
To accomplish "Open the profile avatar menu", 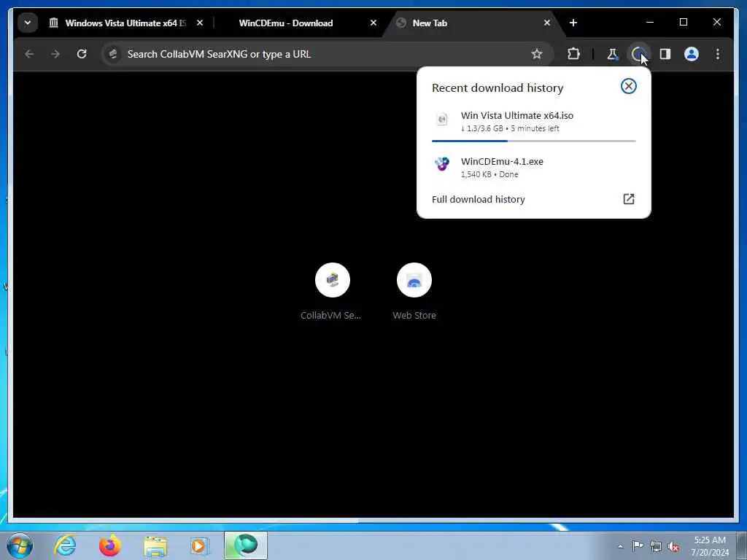I will click(x=692, y=54).
